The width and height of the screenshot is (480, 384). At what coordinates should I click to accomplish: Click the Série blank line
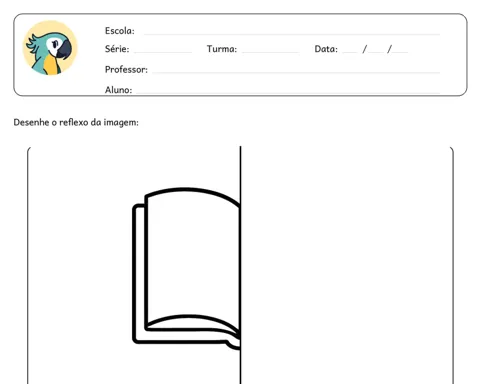(163, 52)
